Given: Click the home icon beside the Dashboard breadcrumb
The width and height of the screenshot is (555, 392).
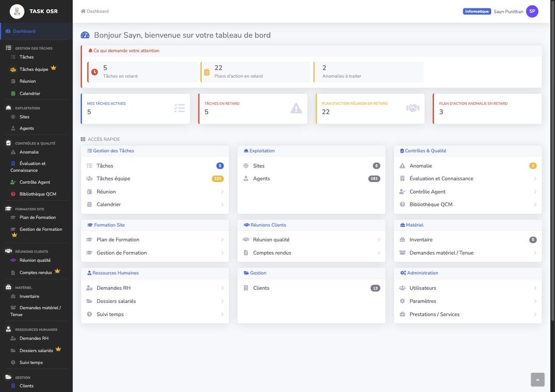Looking at the screenshot, I should coord(83,11).
